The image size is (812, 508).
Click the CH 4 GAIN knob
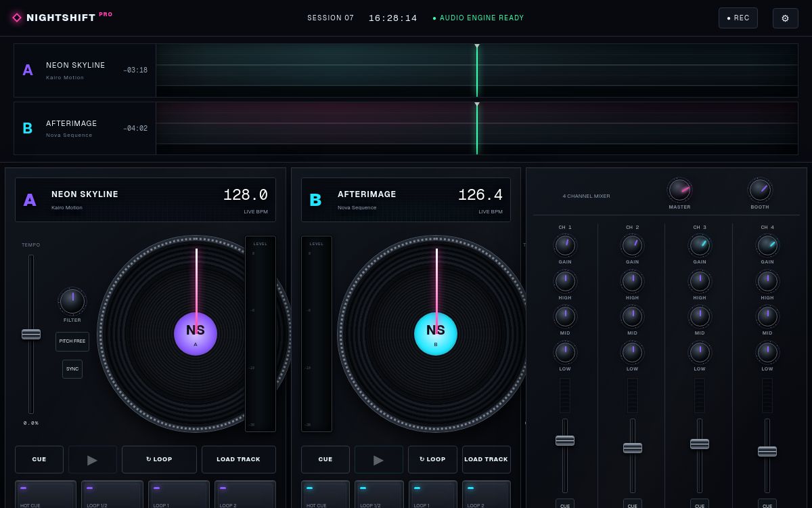[767, 245]
